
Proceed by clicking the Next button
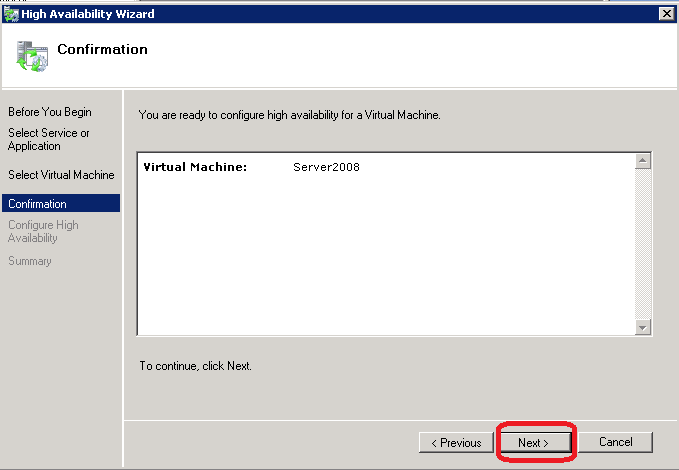coord(533,442)
